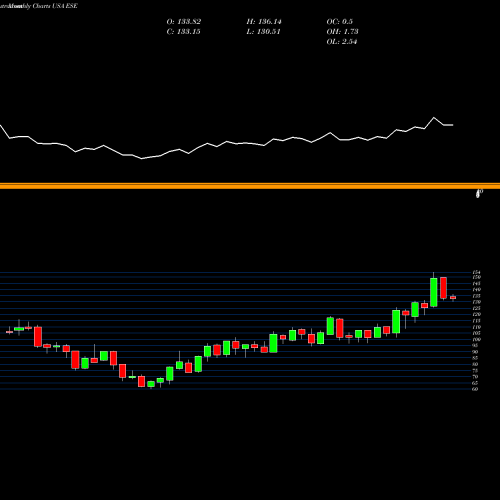
Task: Click the OC: 0.5 reading
Action: (339, 22)
